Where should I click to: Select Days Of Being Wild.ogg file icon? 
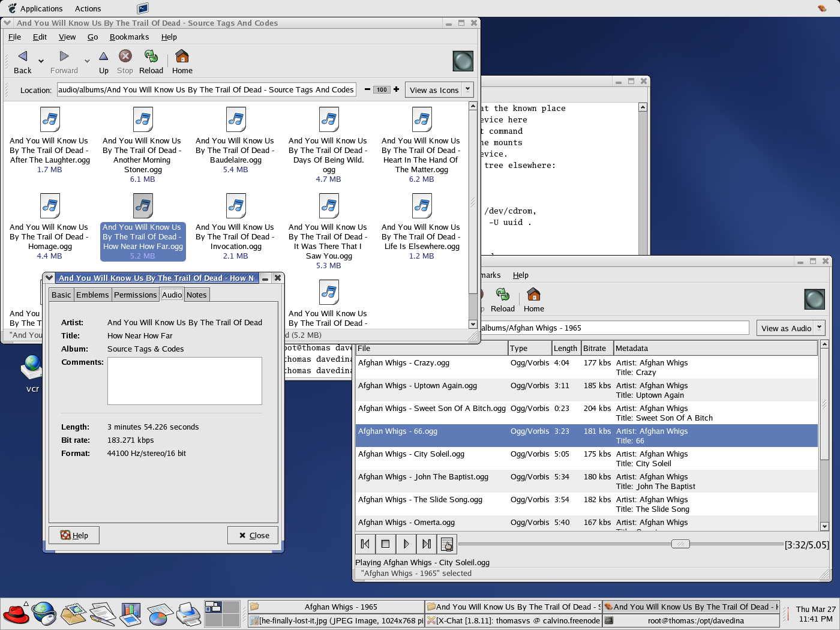click(x=329, y=119)
